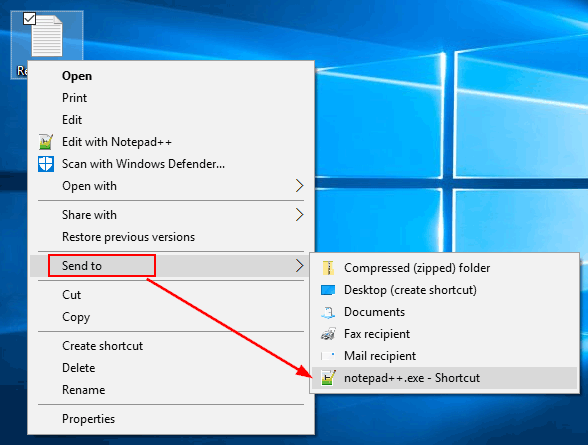The width and height of the screenshot is (588, 445).
Task: Choose Restore previous versions
Action: coord(171,237)
